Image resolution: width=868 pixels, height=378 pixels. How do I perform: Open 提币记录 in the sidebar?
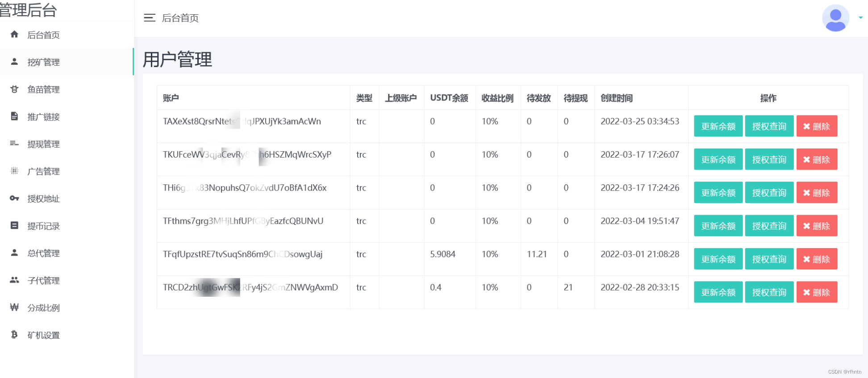point(67,226)
